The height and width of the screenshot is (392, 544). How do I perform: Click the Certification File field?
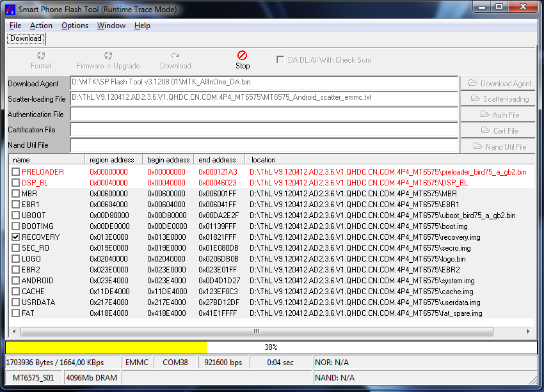point(264,130)
